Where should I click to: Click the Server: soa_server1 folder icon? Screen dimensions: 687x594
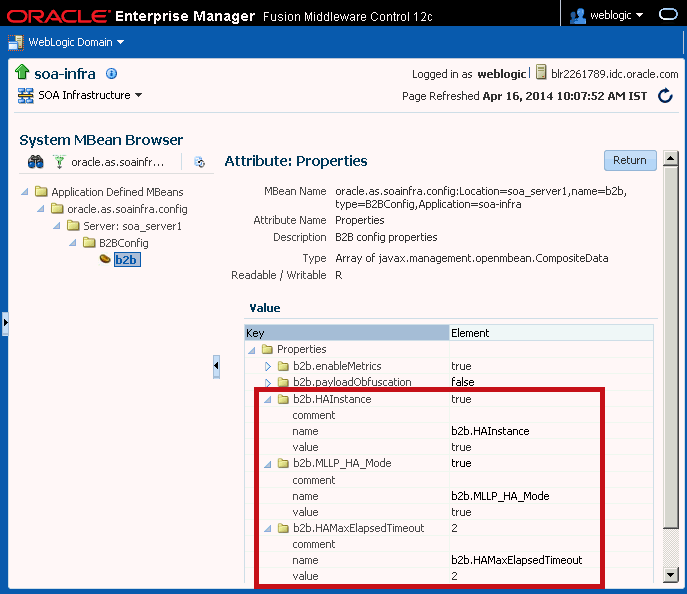[73, 225]
